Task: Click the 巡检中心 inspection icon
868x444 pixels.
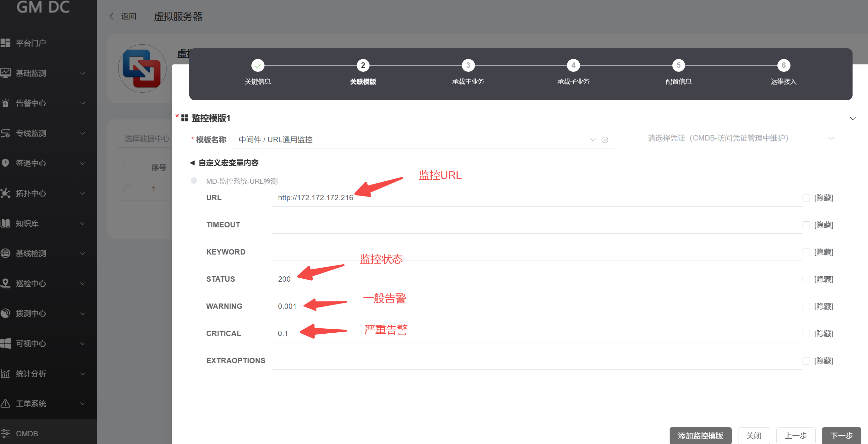Action: [5, 283]
